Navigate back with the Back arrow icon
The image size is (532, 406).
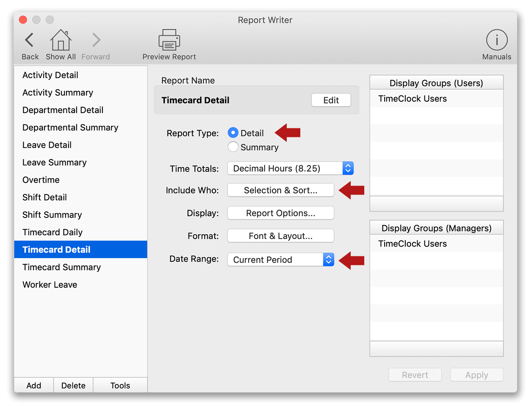pyautogui.click(x=29, y=41)
